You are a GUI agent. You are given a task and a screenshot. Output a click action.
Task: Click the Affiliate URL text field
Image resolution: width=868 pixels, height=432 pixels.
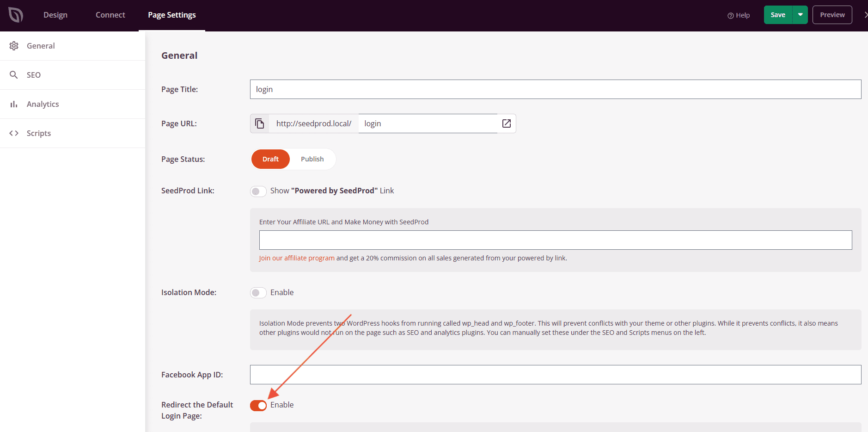point(555,240)
